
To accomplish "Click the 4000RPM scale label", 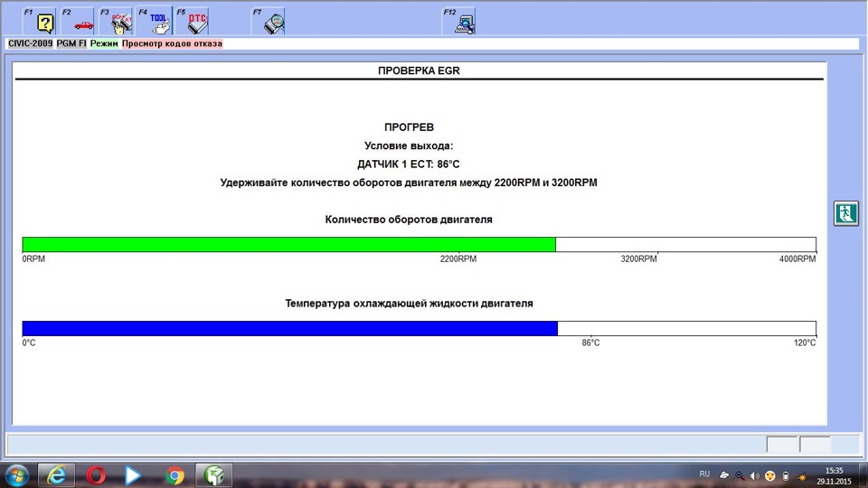I will [x=797, y=259].
